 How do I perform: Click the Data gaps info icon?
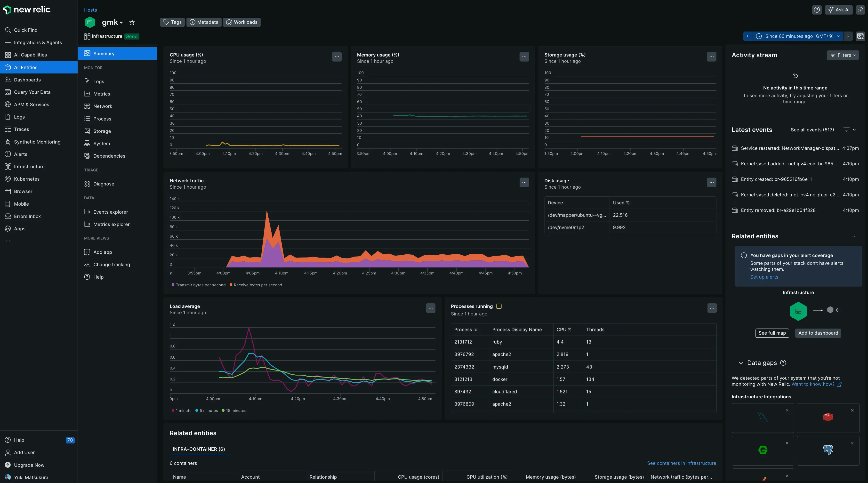[x=783, y=363]
